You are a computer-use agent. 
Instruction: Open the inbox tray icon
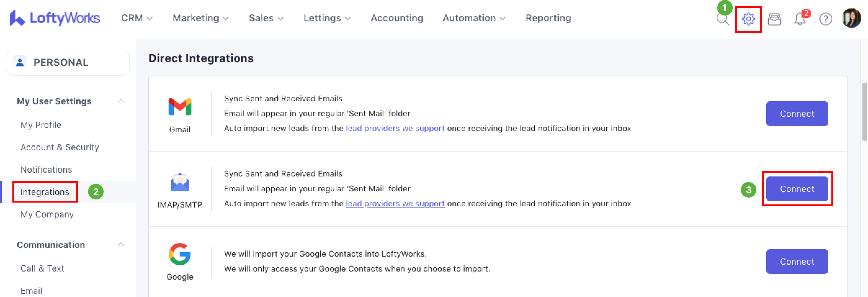pos(774,19)
